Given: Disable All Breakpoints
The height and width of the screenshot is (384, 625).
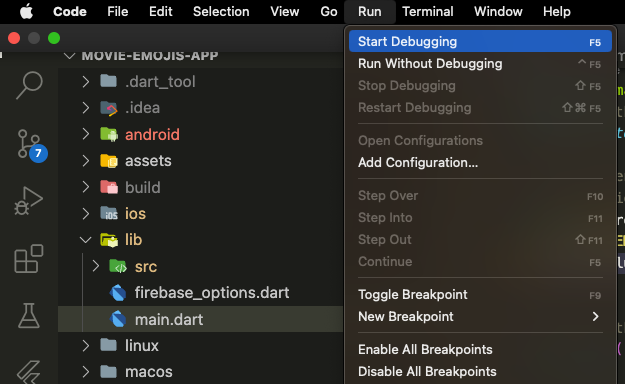Looking at the screenshot, I should click(x=480, y=372).
